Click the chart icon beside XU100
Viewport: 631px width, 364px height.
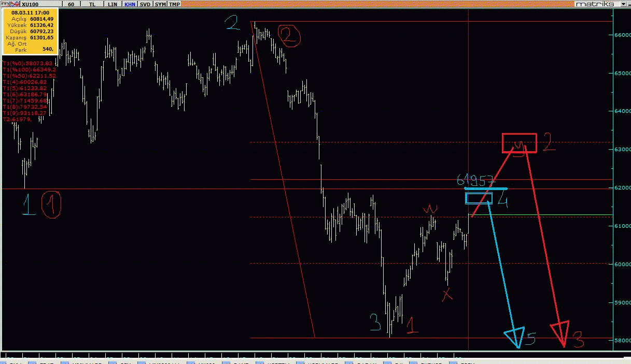coord(15,4)
